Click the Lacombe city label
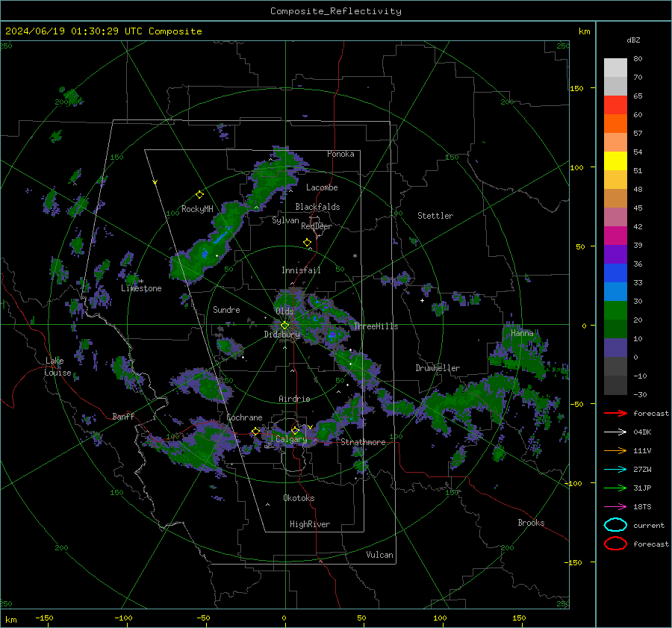 point(321,187)
